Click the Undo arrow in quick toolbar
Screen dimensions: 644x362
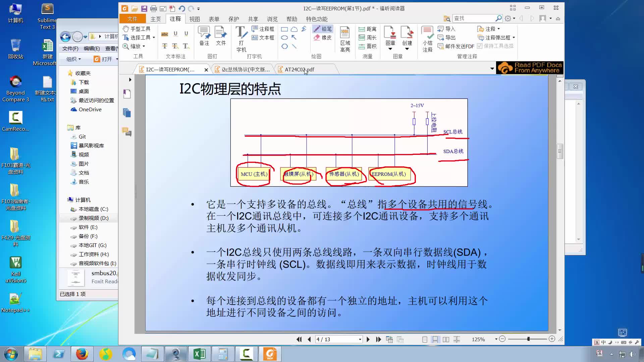(x=182, y=8)
